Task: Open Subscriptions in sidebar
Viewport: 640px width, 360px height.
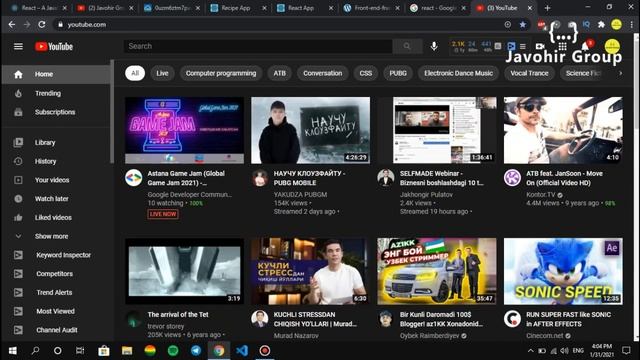Action: click(x=56, y=112)
